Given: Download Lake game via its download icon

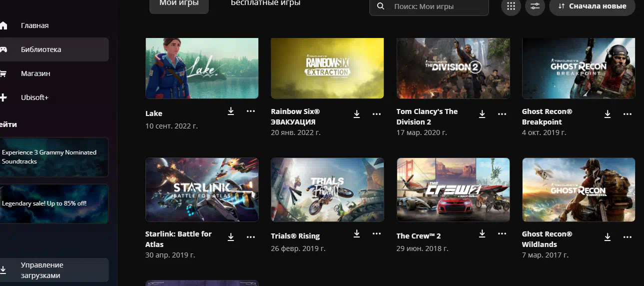Looking at the screenshot, I should pyautogui.click(x=231, y=111).
